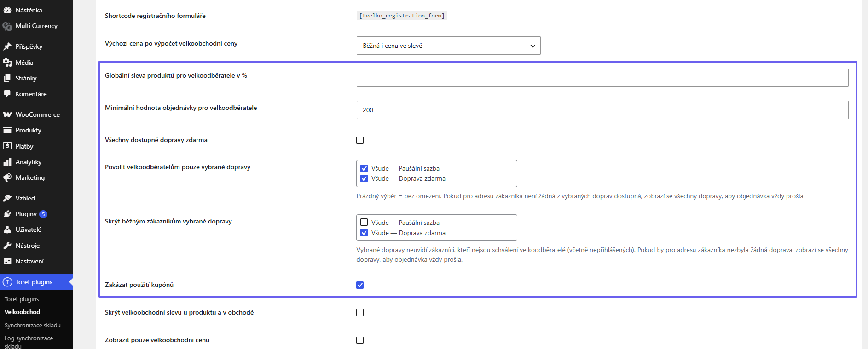Click the Nástěnka dashboard icon

(7, 10)
